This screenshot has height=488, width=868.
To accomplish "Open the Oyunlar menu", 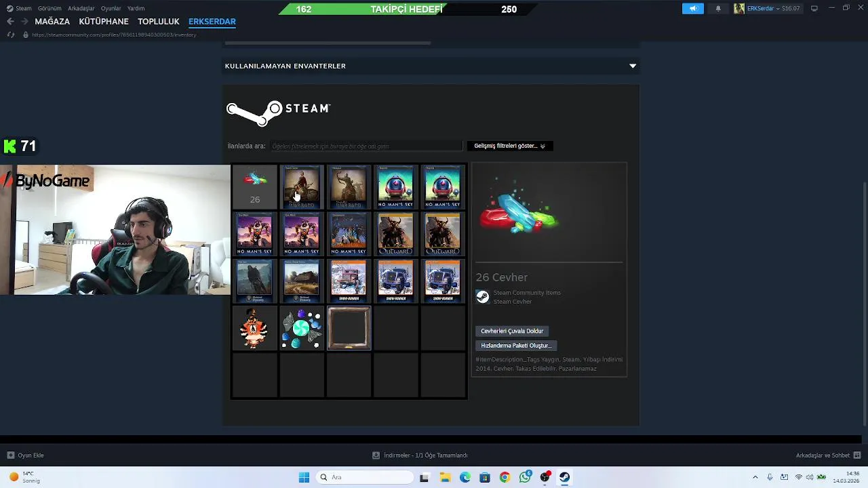I will click(x=111, y=9).
